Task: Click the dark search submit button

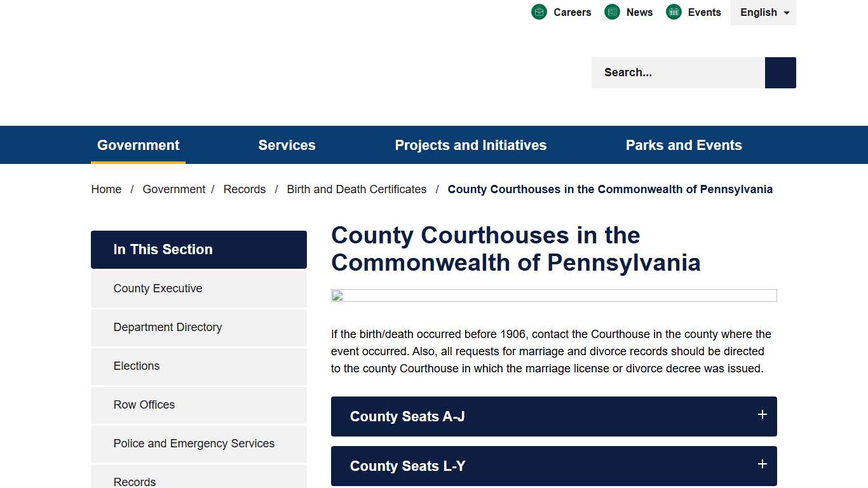Action: pos(780,72)
